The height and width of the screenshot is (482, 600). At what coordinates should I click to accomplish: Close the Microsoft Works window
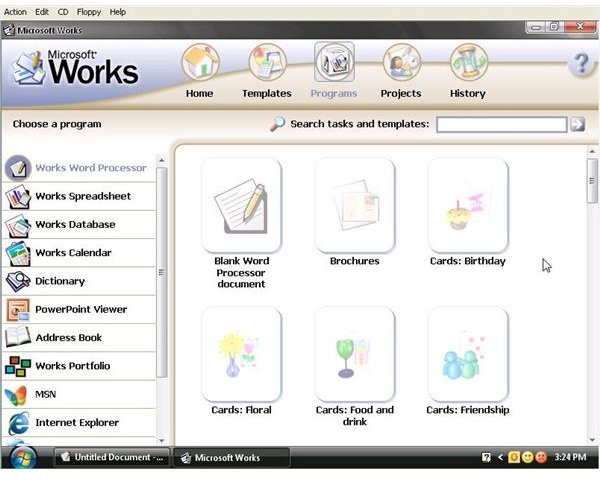[580, 27]
